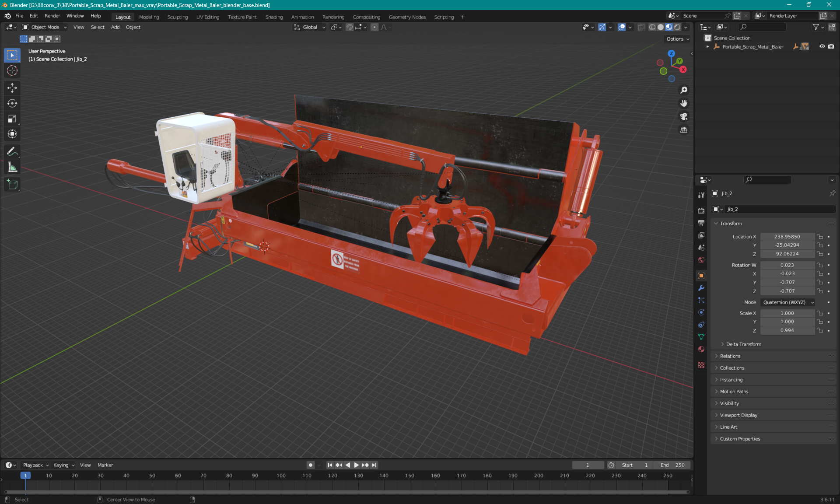Select the Add Cube tool
Viewport: 840px width, 504px height.
12,185
